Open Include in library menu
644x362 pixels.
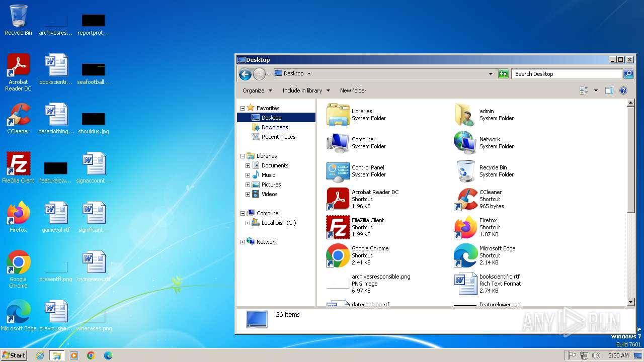pyautogui.click(x=306, y=90)
